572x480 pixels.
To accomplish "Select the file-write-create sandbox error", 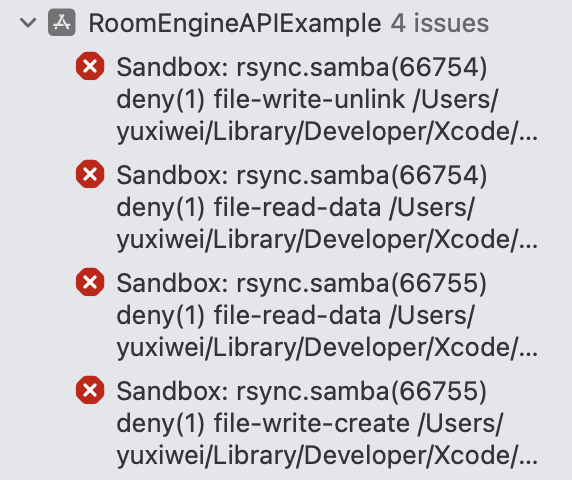I will 327,423.
